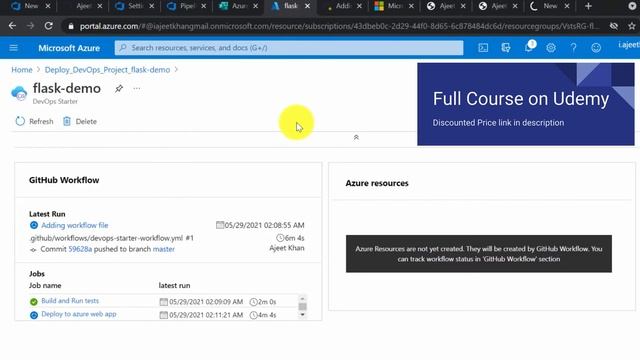Click the incognito eye icon in address bar
The height and width of the screenshot is (360, 640).
(x=613, y=26)
